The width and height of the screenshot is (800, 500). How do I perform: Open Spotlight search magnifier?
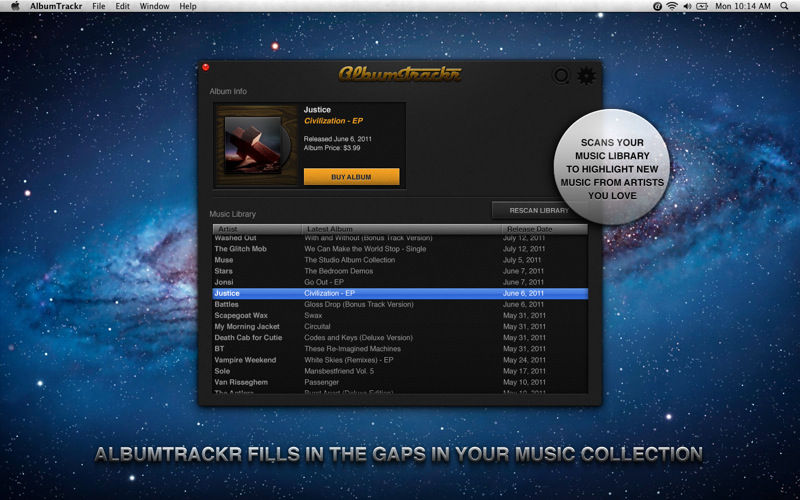pos(784,6)
